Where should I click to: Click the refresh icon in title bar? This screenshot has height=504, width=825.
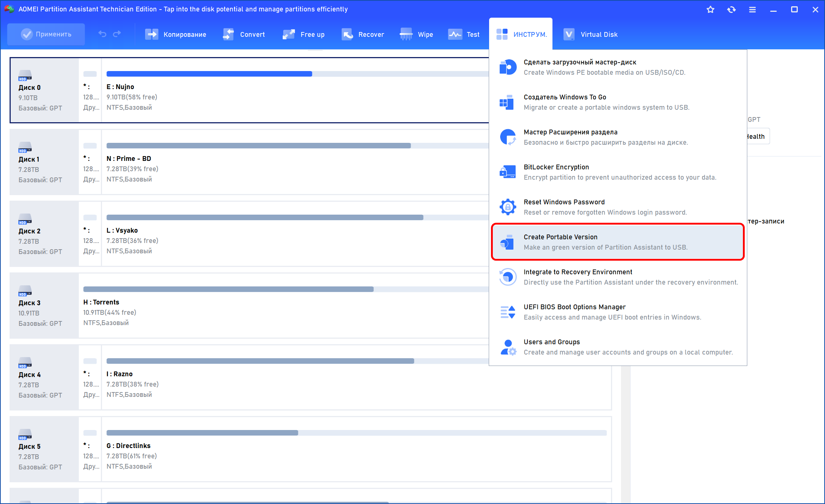[731, 10]
